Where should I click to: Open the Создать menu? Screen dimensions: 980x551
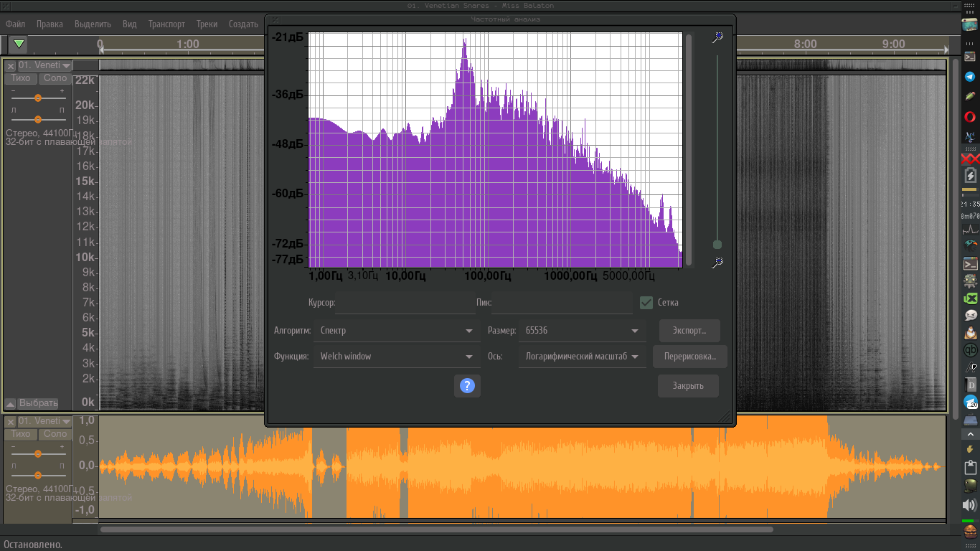point(243,24)
